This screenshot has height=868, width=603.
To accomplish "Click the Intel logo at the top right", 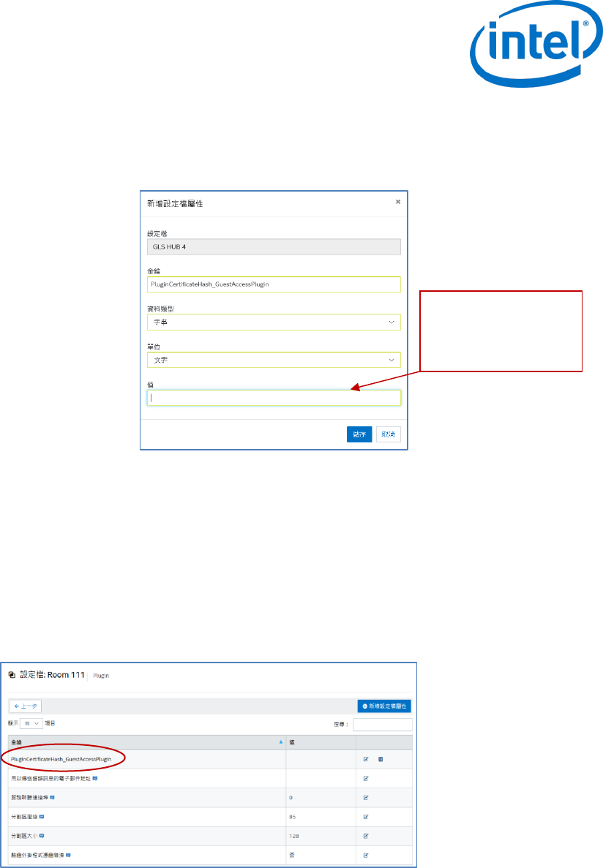I will point(536,43).
